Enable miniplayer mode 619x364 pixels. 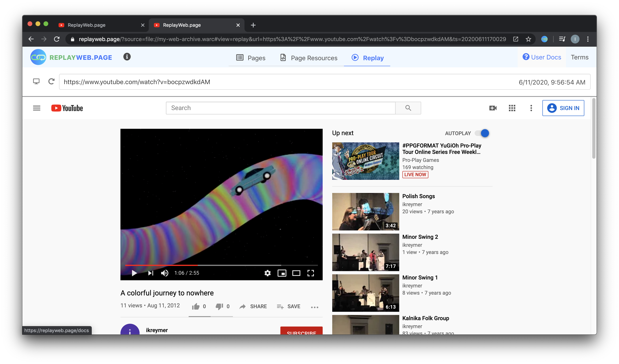point(282,273)
